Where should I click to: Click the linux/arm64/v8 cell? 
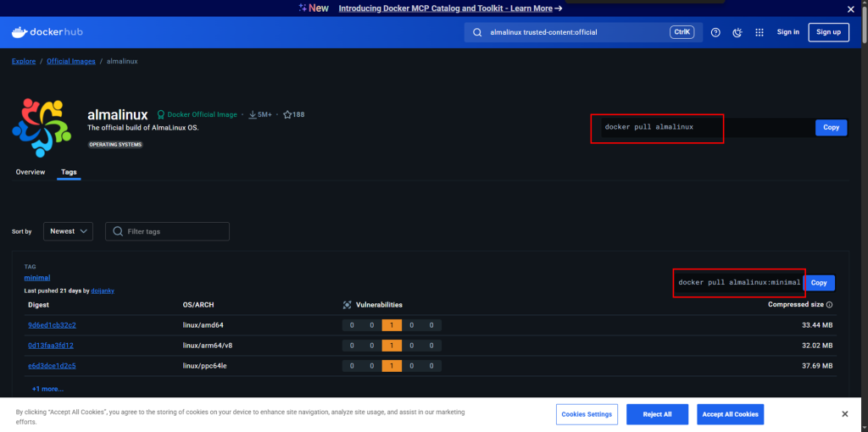[208, 346]
